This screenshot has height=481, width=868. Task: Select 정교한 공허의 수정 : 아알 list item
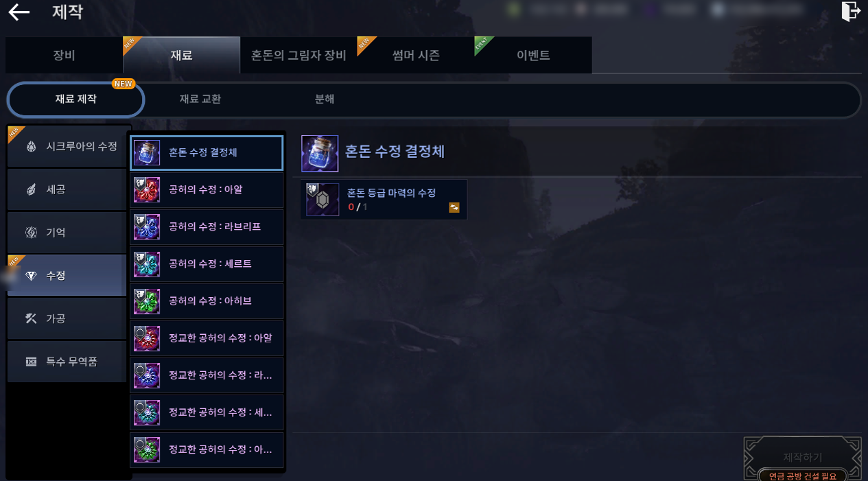click(207, 338)
